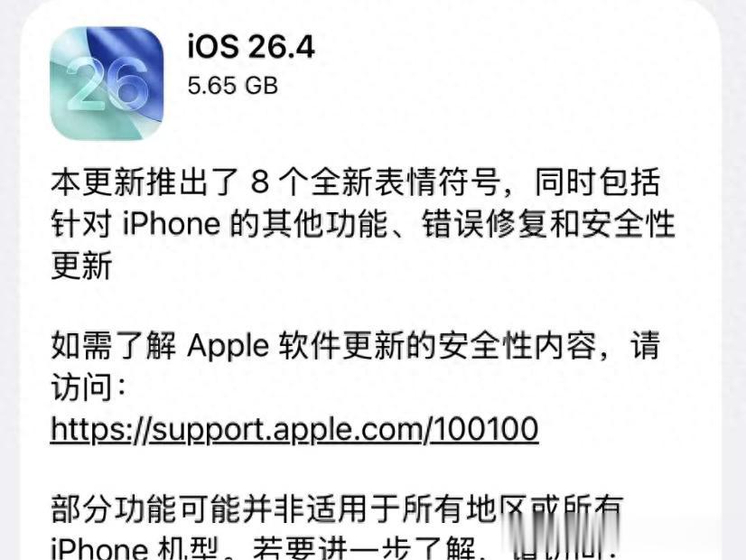Click the 100100 part of the URL
Image resolution: width=746 pixels, height=560 pixels.
coord(485,428)
